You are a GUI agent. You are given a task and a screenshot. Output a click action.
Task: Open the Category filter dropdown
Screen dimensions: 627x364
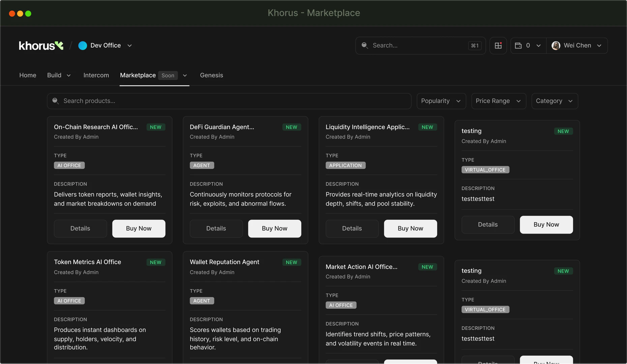[x=554, y=101]
